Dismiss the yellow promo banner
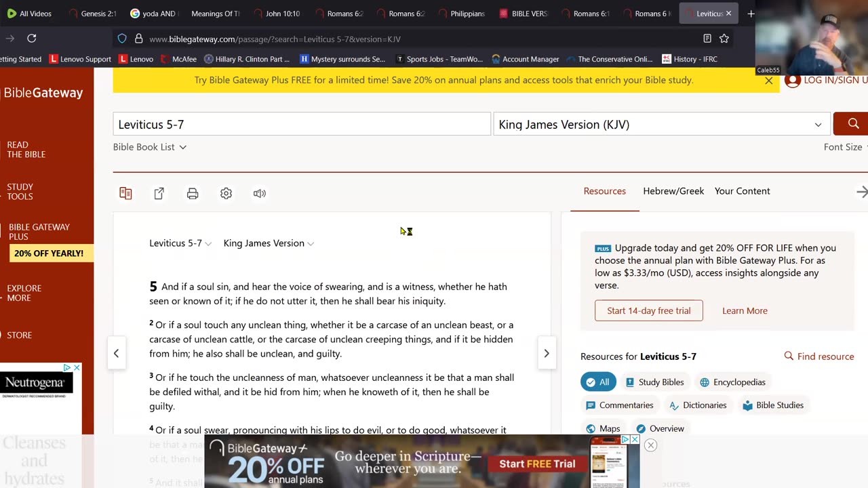This screenshot has width=868, height=488. point(768,81)
